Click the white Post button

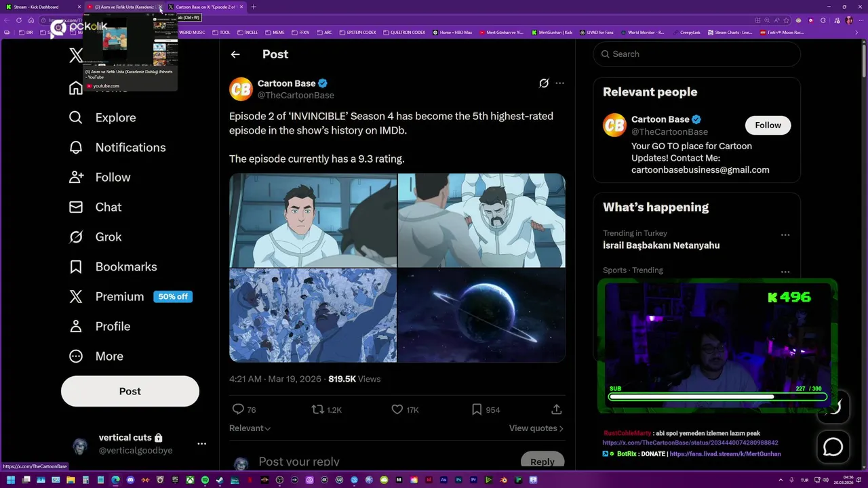coord(130,391)
